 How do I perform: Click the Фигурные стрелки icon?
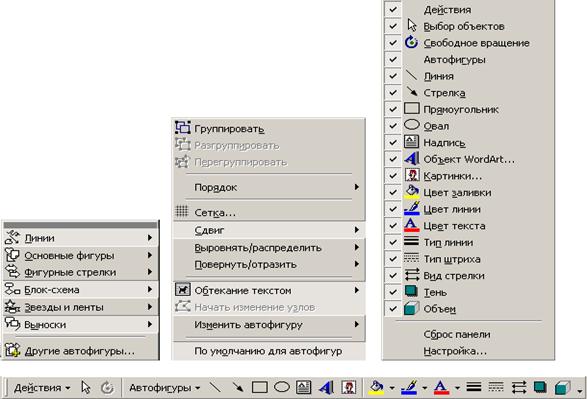point(12,271)
